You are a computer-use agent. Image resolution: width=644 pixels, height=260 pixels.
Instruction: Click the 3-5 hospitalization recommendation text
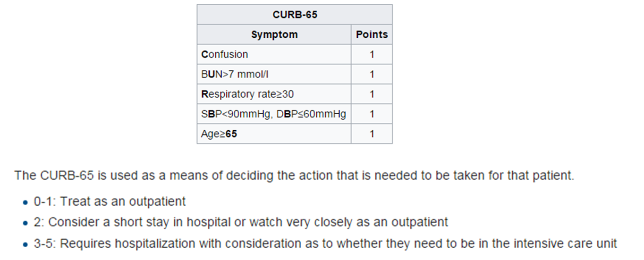pyautogui.click(x=325, y=243)
